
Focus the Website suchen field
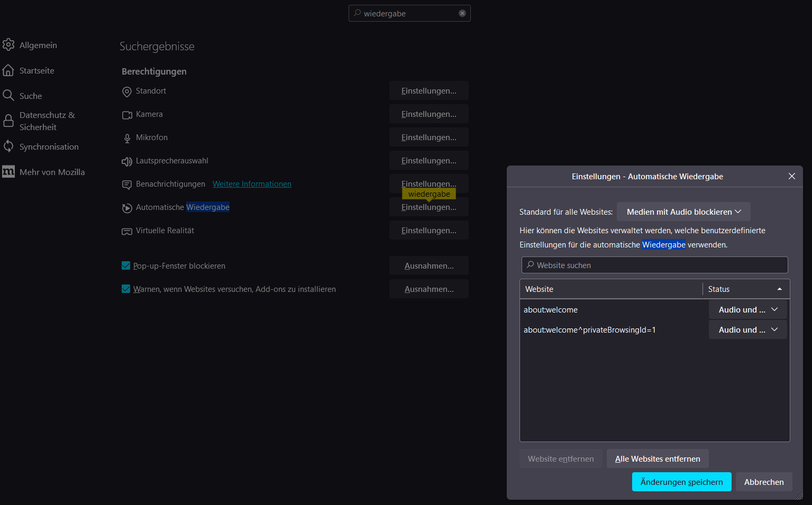click(x=655, y=265)
